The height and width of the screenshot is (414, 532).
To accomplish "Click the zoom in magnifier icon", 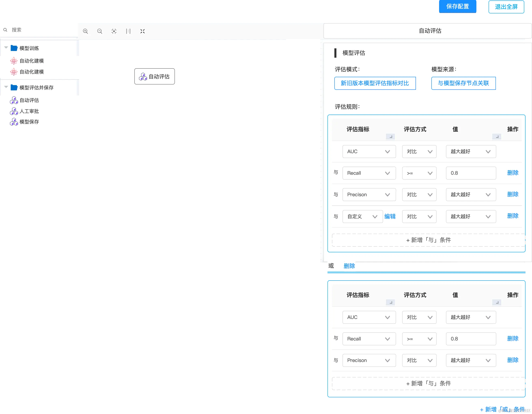I will point(85,31).
